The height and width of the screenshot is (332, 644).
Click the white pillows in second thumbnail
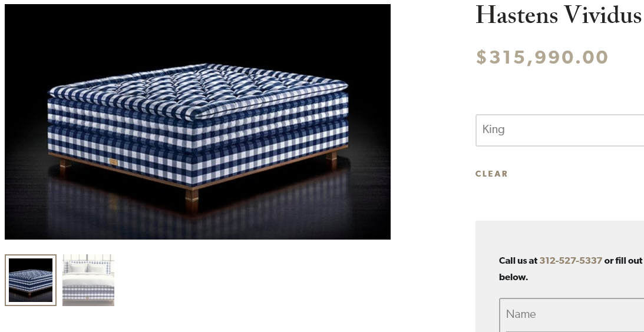point(88,268)
